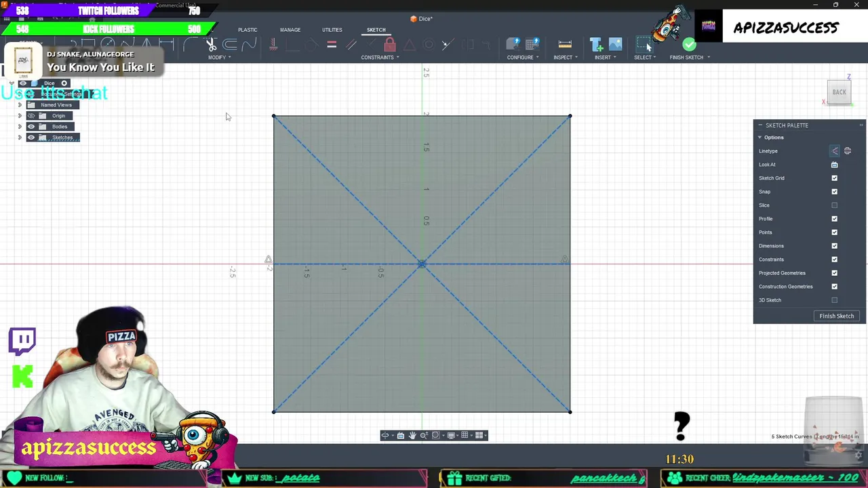The image size is (868, 488).
Task: Hide the Bodies folder with eye icon
Action: 31,127
